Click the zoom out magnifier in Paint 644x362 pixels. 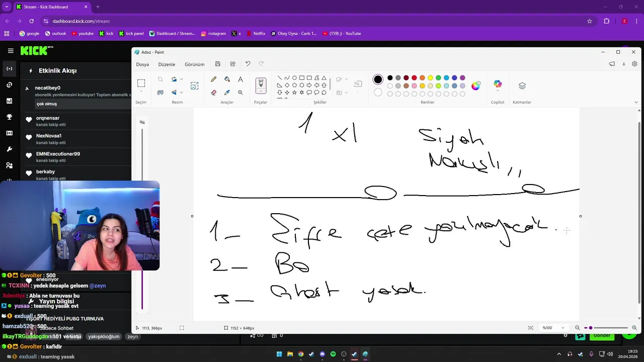click(x=578, y=328)
